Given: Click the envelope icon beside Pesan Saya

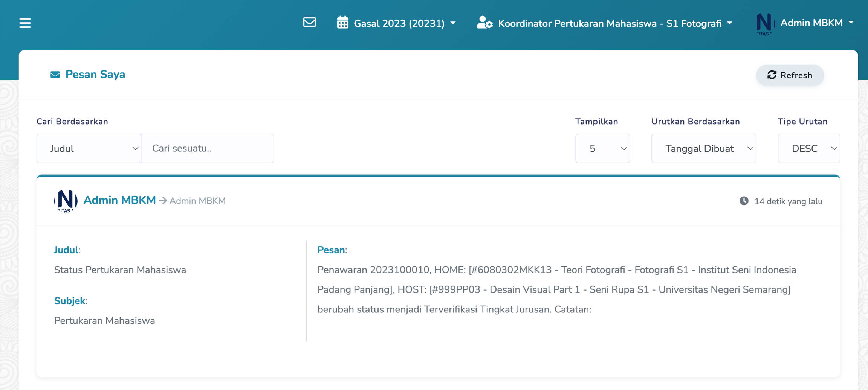Looking at the screenshot, I should click(x=55, y=75).
